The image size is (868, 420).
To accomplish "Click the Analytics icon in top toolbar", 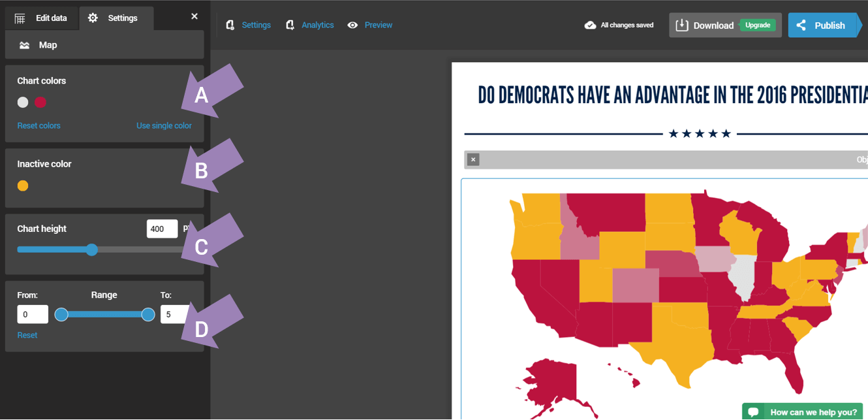I will 290,25.
